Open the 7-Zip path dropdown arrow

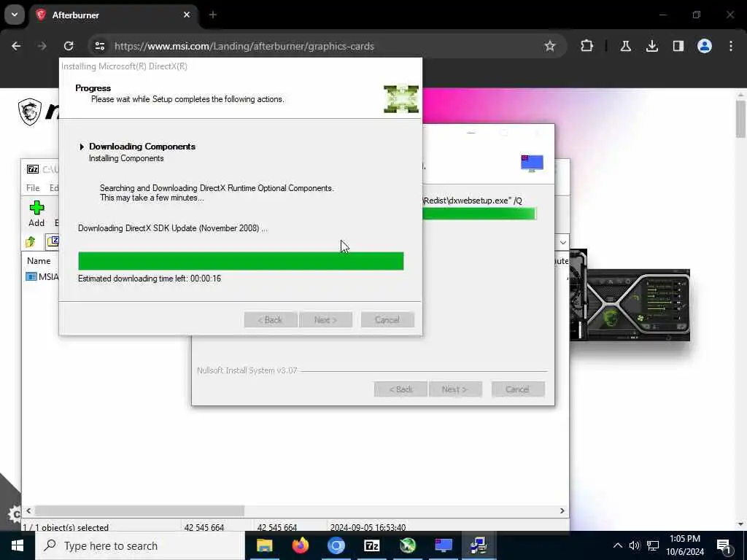pos(562,242)
